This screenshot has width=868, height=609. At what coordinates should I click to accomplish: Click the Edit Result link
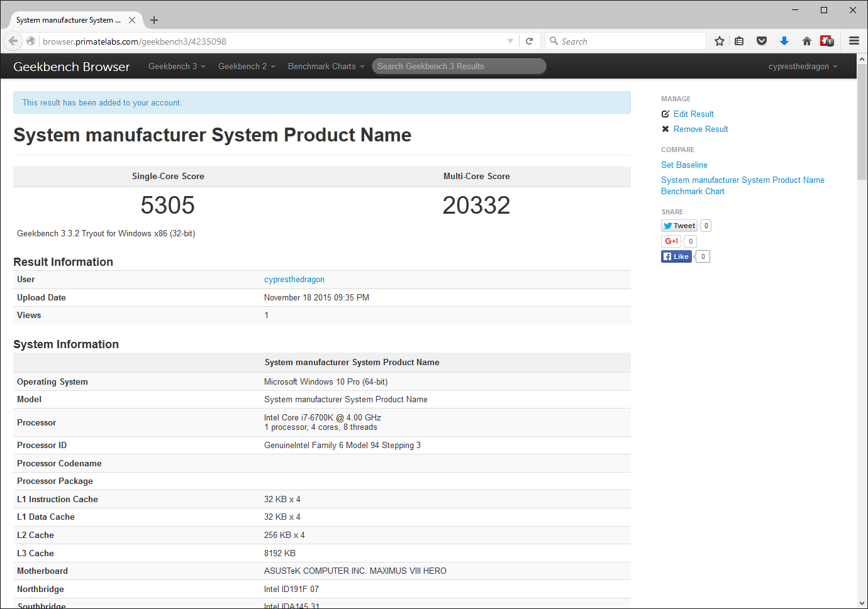694,114
